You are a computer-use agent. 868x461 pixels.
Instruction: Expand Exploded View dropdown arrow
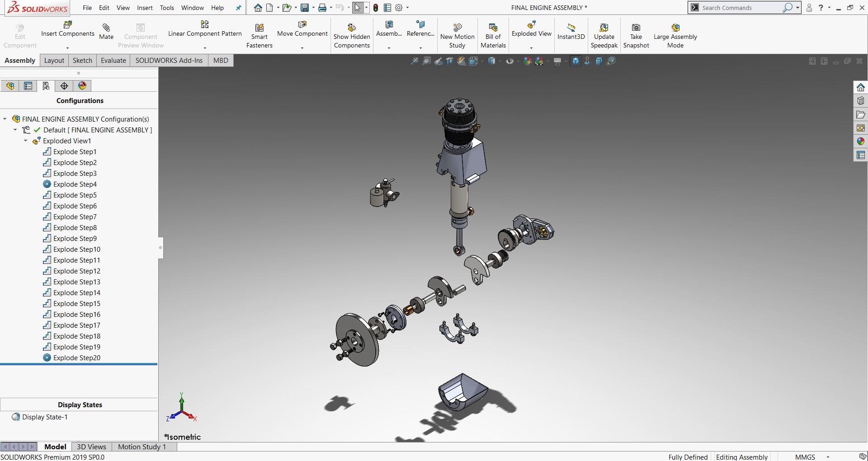[531, 48]
